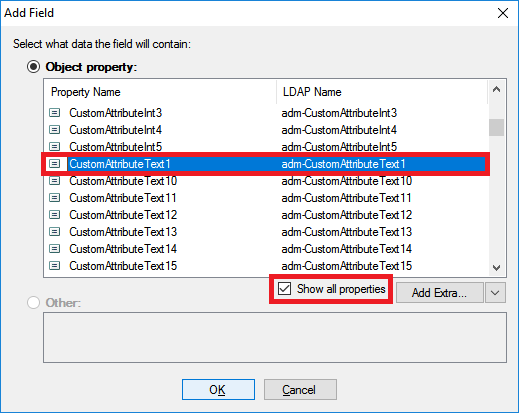Click the Other text input area
The height and width of the screenshot is (413, 519).
point(275,337)
